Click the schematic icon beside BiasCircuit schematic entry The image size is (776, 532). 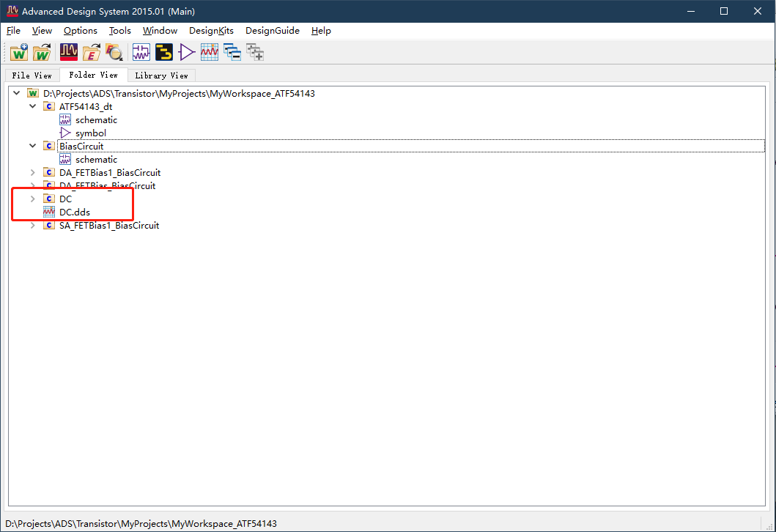(x=64, y=159)
